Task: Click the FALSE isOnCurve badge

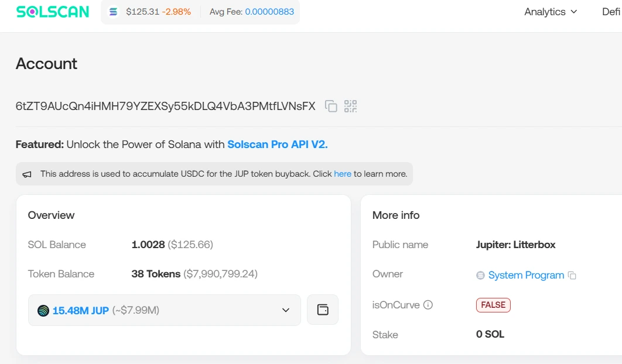Action: 493,305
